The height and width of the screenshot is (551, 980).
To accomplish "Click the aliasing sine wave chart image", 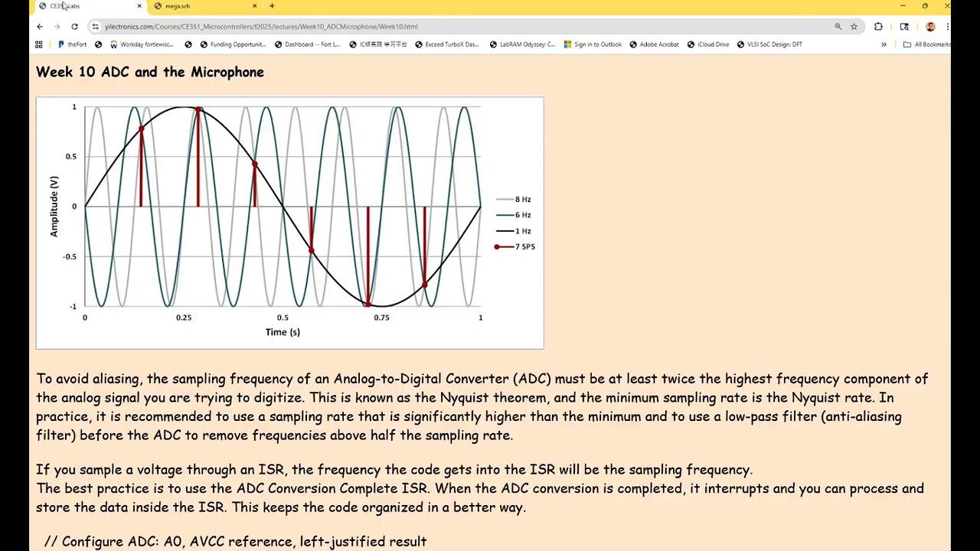I will (289, 223).
